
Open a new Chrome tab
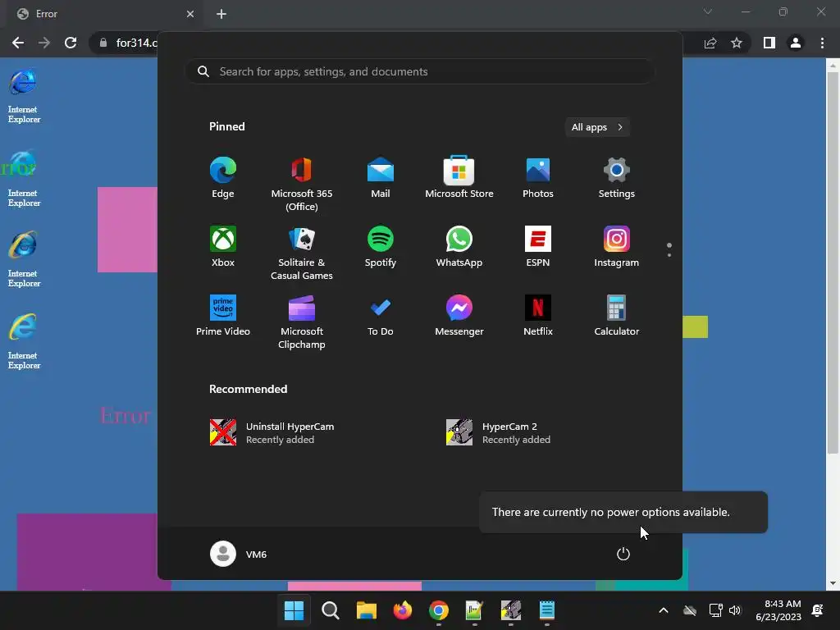point(221,14)
